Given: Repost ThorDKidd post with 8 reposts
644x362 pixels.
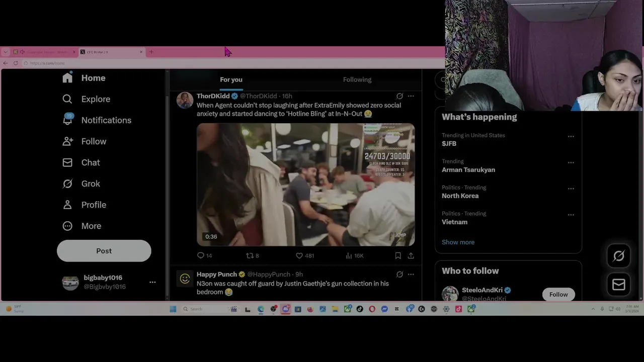Looking at the screenshot, I should (x=252, y=255).
